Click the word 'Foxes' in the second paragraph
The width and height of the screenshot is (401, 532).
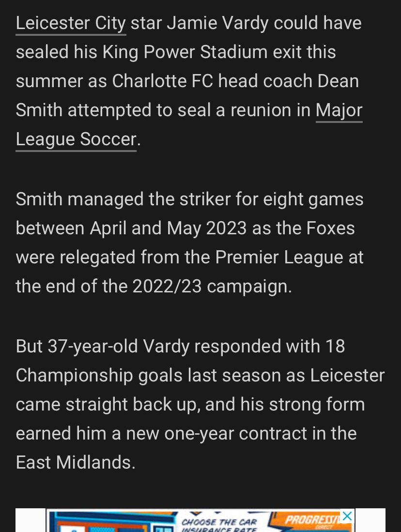pyautogui.click(x=330, y=228)
